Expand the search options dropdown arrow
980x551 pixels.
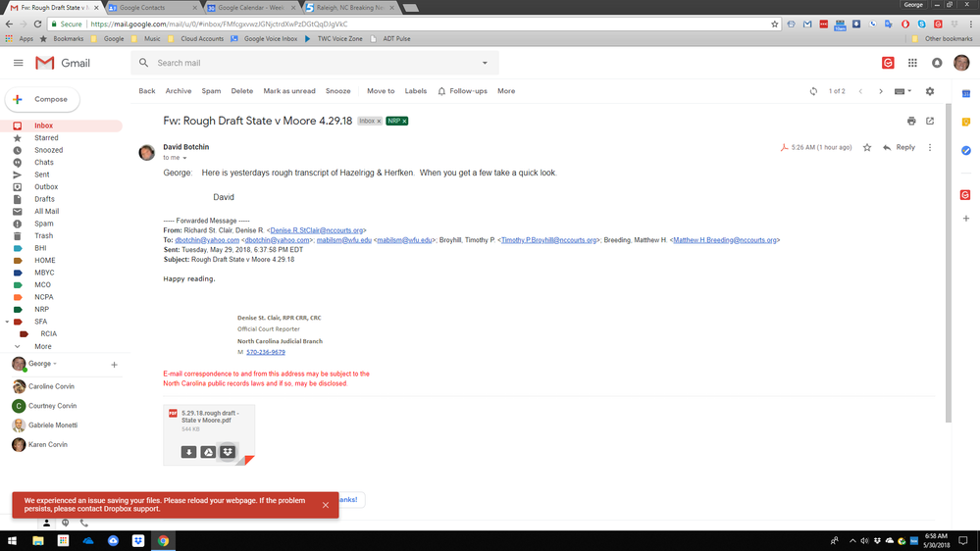click(485, 63)
